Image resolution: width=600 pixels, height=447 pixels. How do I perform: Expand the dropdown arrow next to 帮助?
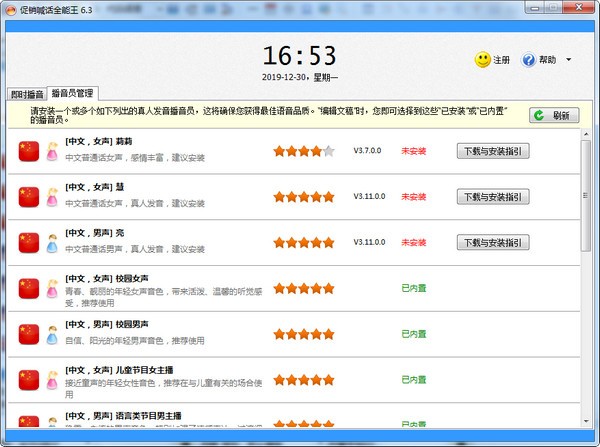point(569,60)
